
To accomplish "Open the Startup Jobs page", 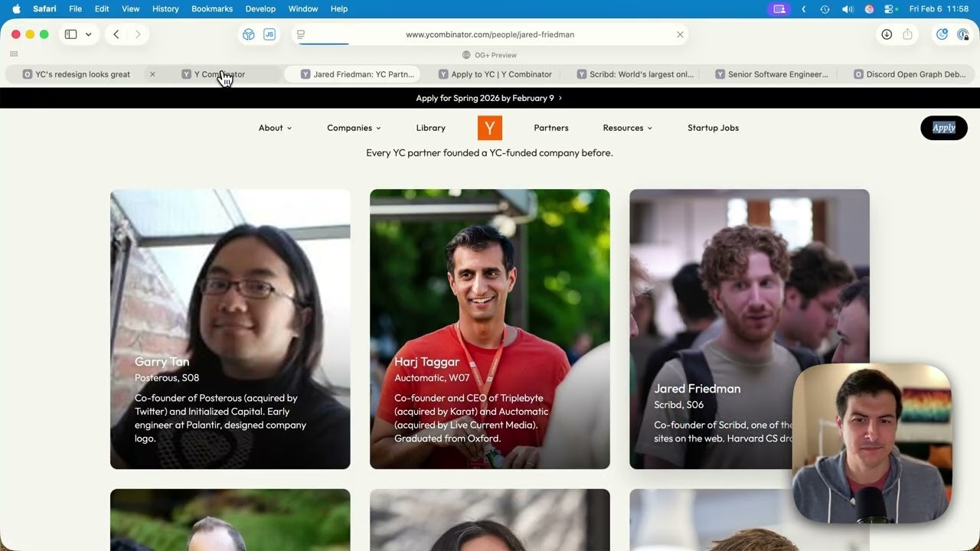I will pos(713,127).
